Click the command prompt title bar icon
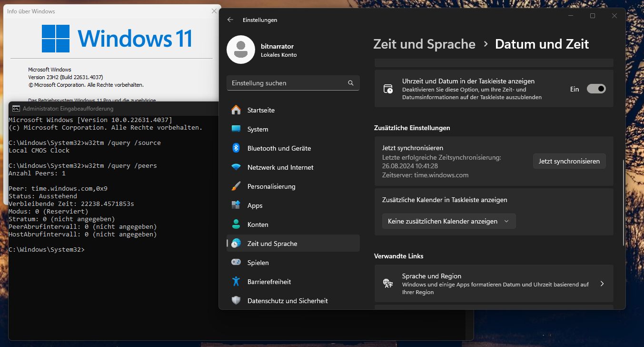 coord(16,109)
